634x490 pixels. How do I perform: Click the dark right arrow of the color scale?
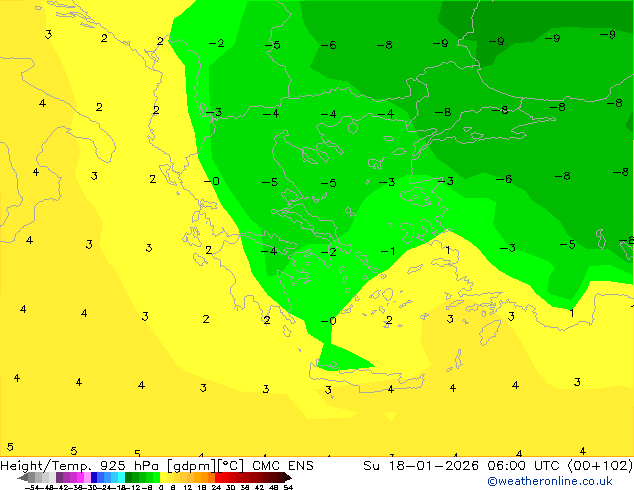(287, 477)
